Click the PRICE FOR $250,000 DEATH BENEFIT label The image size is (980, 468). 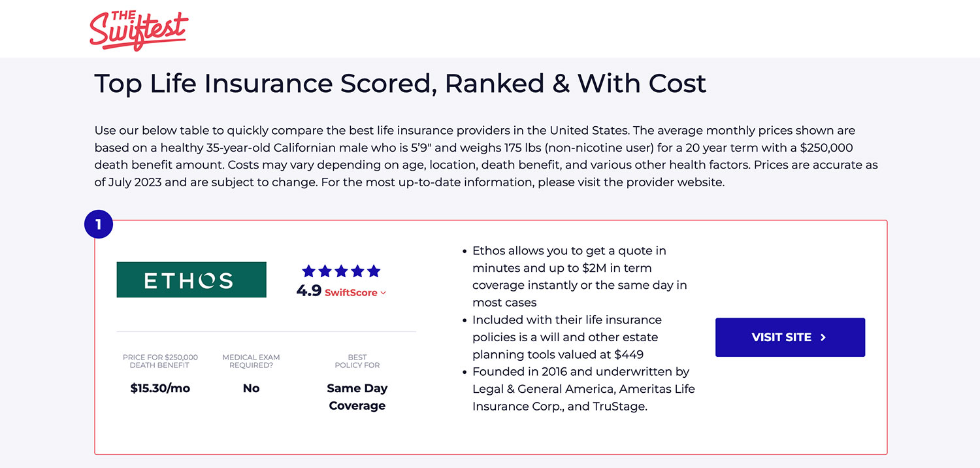pyautogui.click(x=160, y=361)
